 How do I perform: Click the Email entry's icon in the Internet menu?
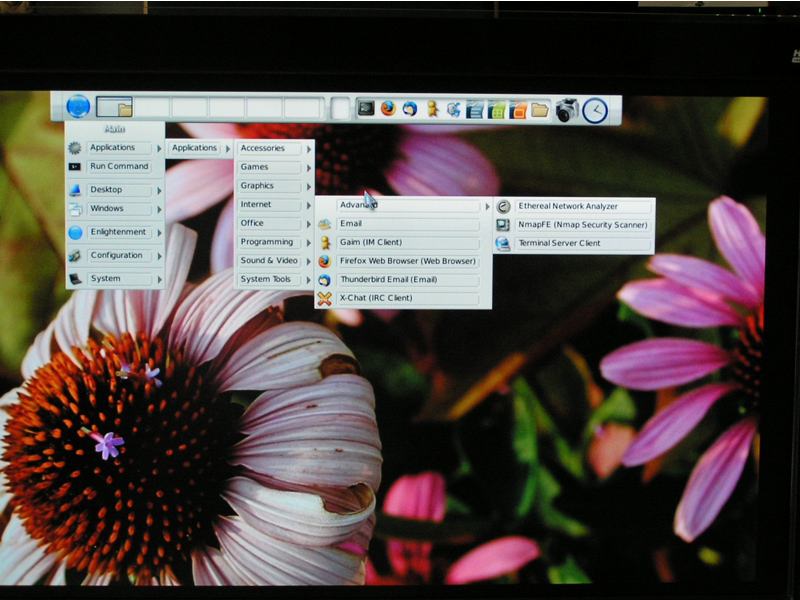tap(324, 224)
